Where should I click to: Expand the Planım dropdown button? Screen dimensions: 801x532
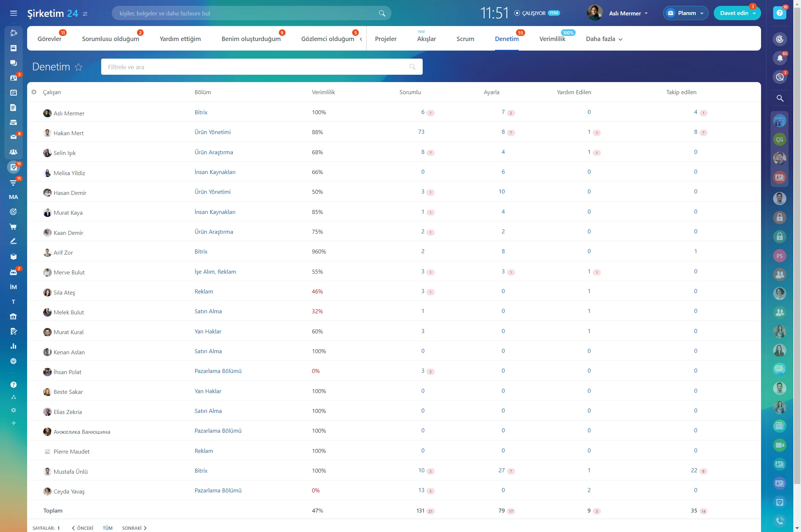tap(686, 13)
